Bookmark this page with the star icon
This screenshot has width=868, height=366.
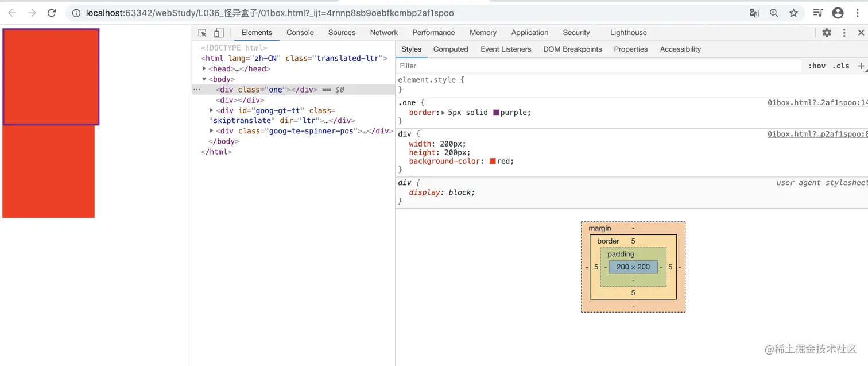[793, 13]
